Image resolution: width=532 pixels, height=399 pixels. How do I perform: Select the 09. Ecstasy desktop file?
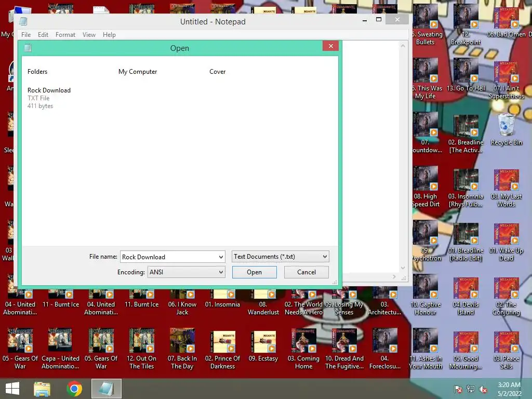coord(263,345)
